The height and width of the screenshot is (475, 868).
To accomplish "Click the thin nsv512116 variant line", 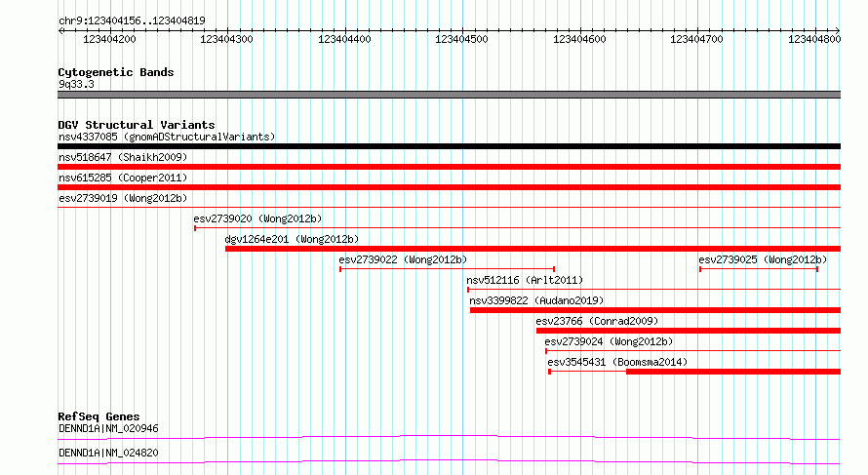I will [x=653, y=289].
